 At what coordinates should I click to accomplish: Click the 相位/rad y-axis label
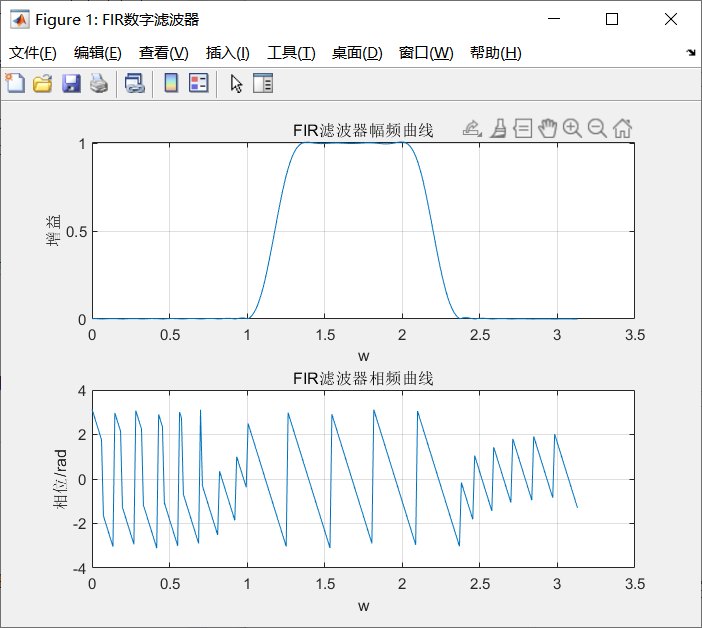point(60,478)
